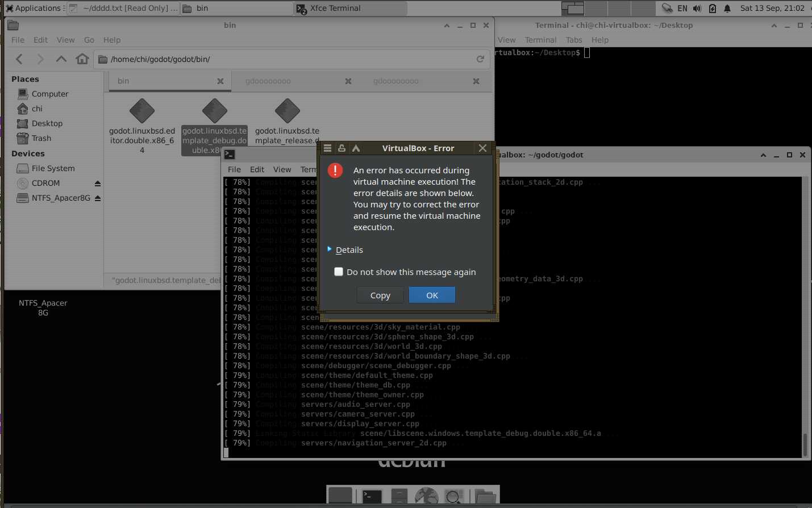Open the Help menu in the Desktop terminal
The image size is (812, 508).
600,40
